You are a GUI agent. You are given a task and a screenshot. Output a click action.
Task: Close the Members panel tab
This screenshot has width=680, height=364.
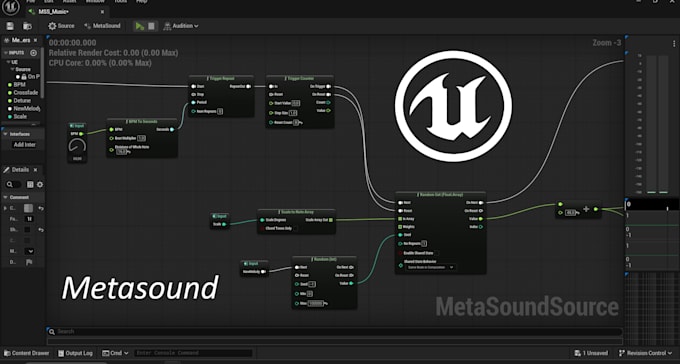36,40
